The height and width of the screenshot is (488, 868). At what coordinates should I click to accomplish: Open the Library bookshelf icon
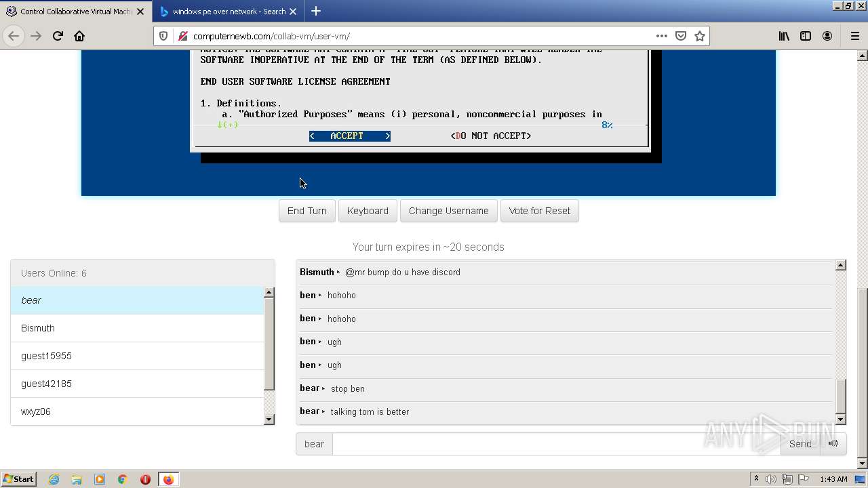784,36
